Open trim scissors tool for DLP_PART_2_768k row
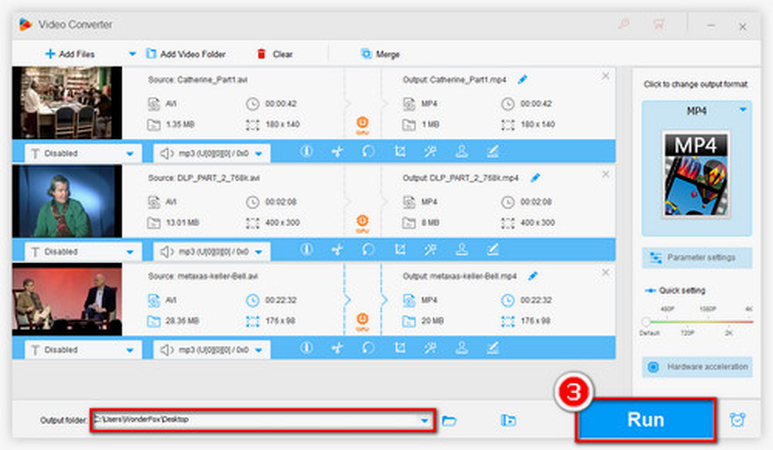The image size is (773, 450). click(x=337, y=249)
